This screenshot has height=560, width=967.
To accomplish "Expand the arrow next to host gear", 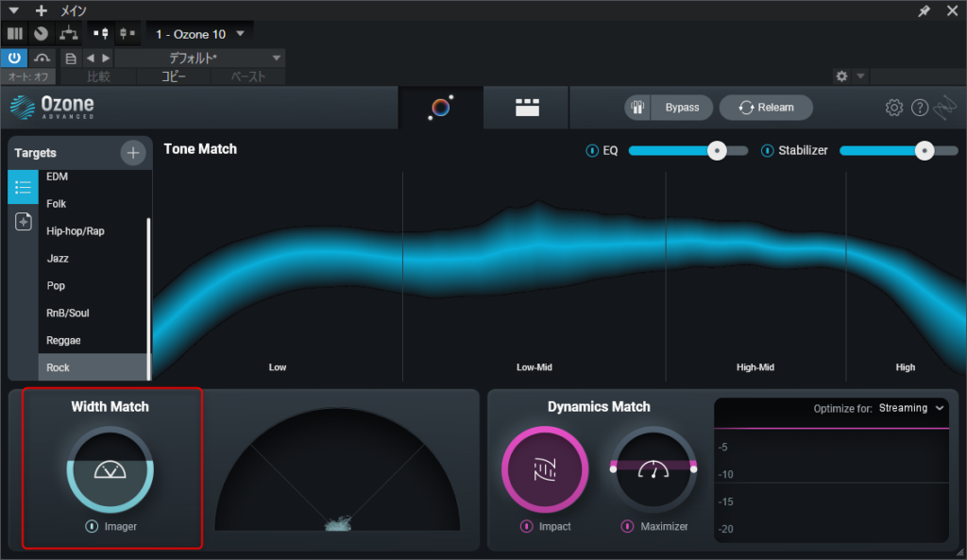I will click(860, 76).
